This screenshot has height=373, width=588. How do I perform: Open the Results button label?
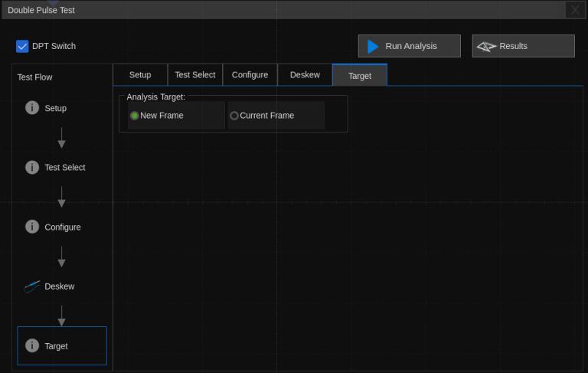coord(514,46)
